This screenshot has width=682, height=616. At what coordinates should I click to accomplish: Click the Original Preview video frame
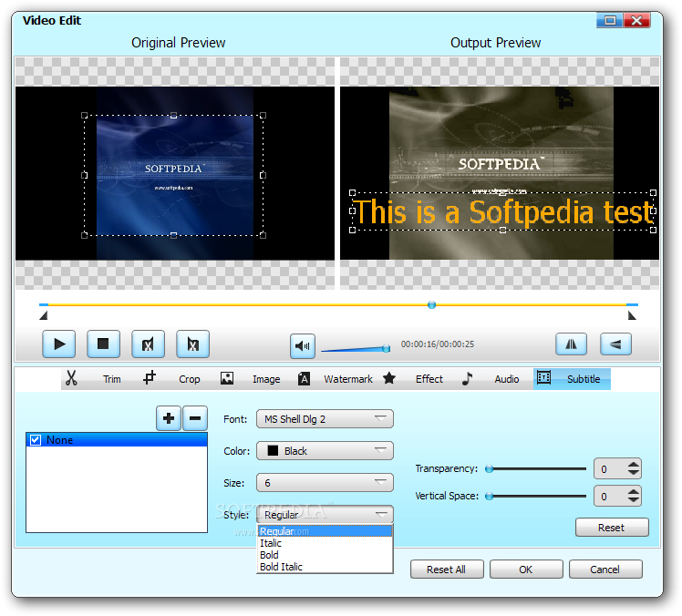(x=175, y=173)
